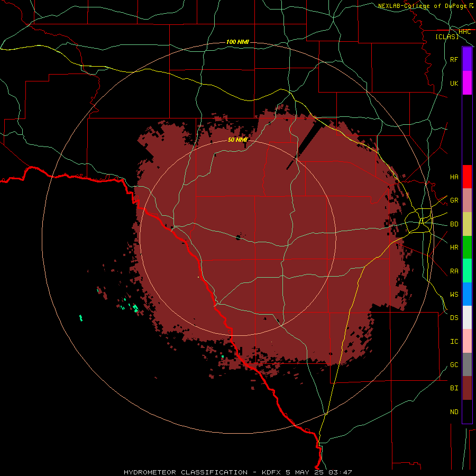Image resolution: width=476 pixels, height=476 pixels.
Task: Click the purple RF color swatch in legend
Action: point(467,59)
